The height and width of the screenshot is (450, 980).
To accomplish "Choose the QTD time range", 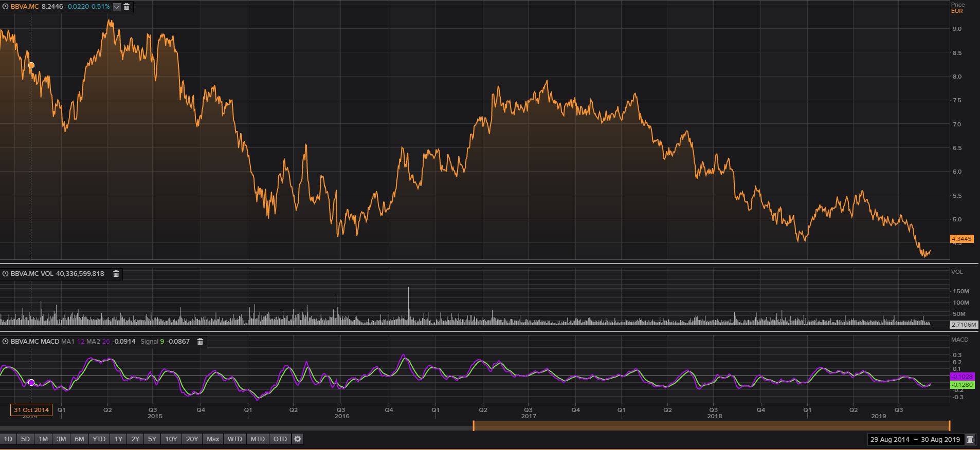I will 280,439.
